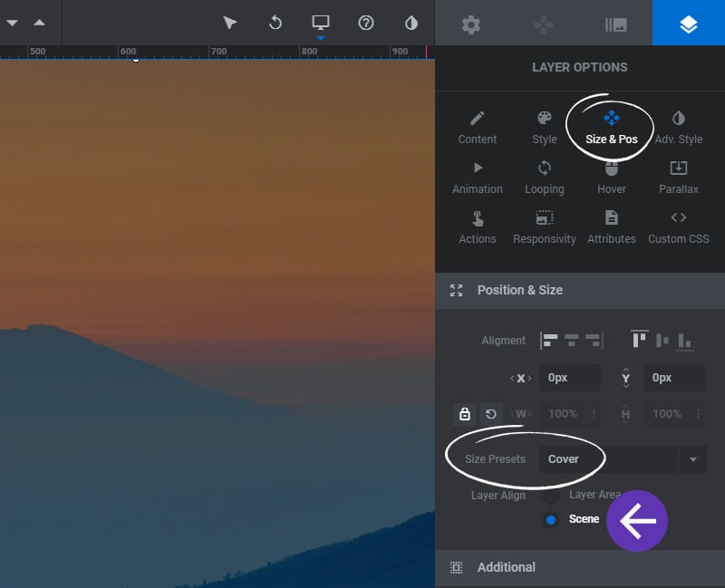This screenshot has width=725, height=588.
Task: Open the slide background options tab
Action: click(x=616, y=24)
